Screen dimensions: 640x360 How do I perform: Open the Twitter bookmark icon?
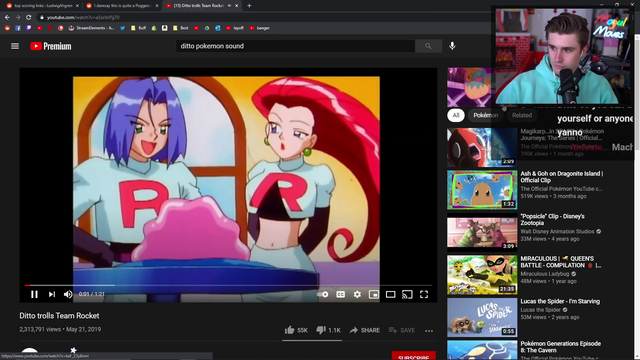click(x=122, y=28)
